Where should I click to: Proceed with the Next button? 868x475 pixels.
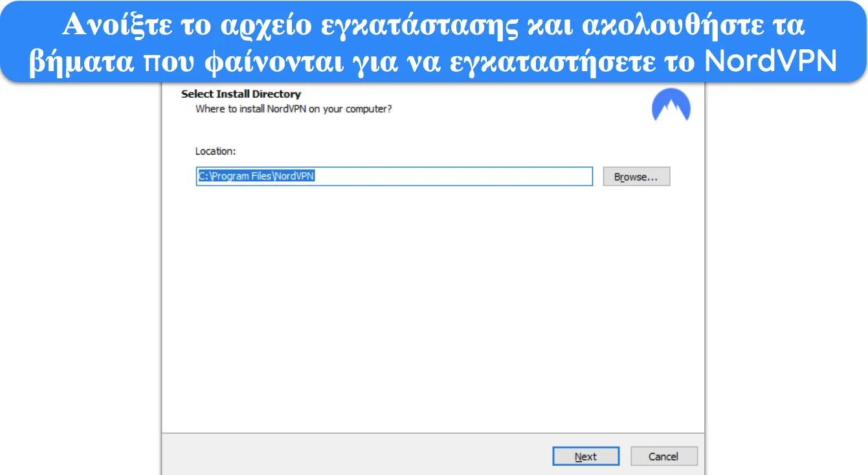[x=586, y=456]
